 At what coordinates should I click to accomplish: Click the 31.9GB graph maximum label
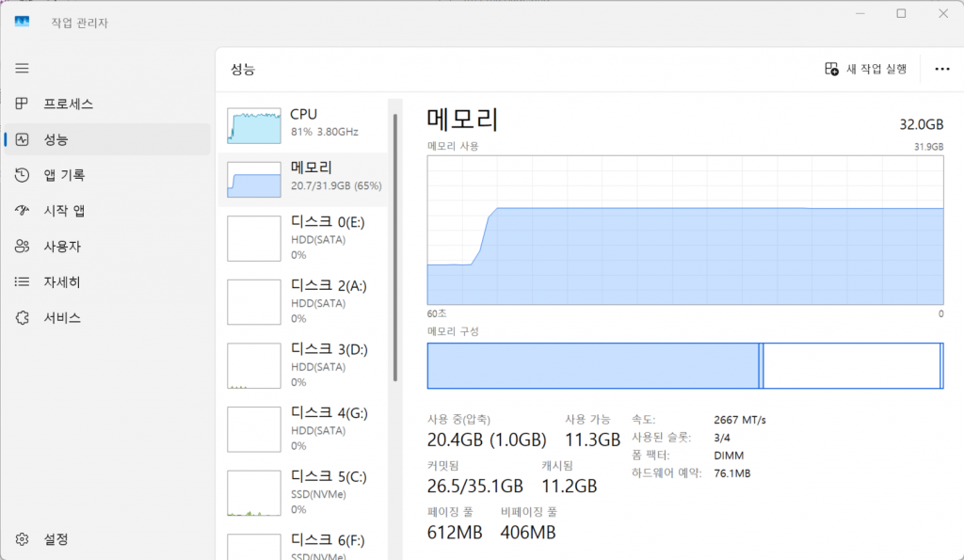click(928, 146)
